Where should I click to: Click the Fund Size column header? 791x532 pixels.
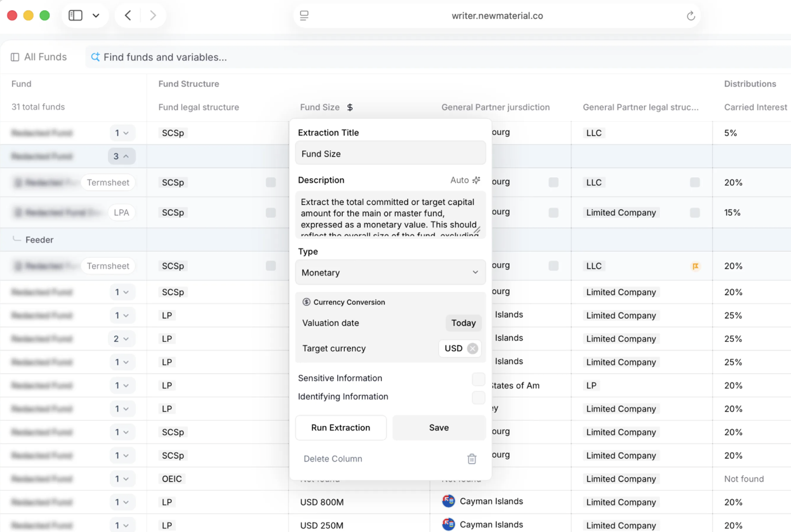[x=320, y=107]
